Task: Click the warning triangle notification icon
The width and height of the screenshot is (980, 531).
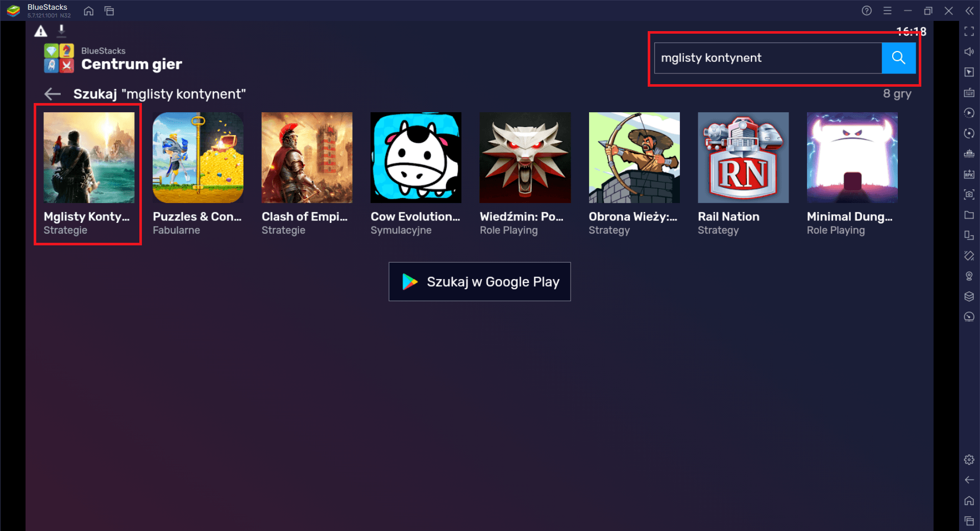Action: pyautogui.click(x=41, y=31)
